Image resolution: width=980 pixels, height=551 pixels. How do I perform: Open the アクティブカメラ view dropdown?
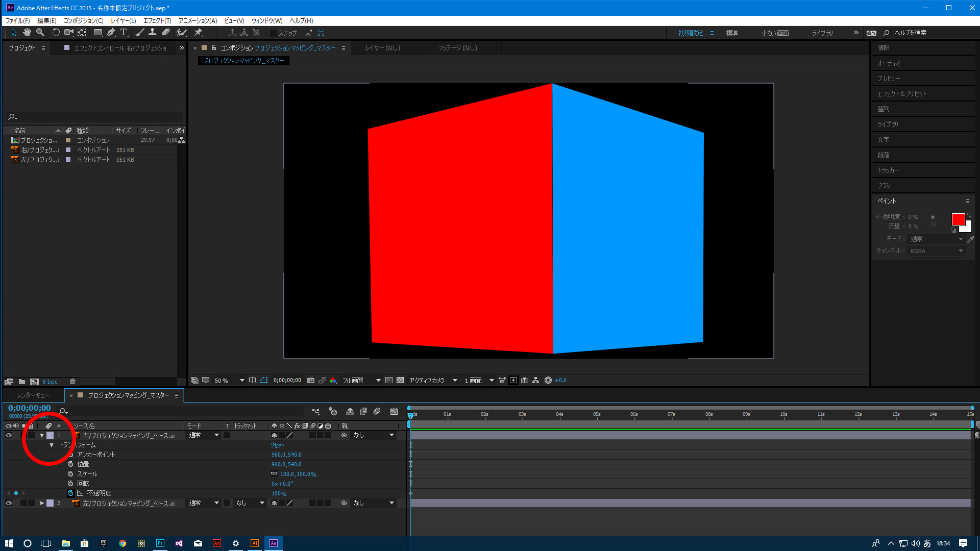[x=433, y=381]
